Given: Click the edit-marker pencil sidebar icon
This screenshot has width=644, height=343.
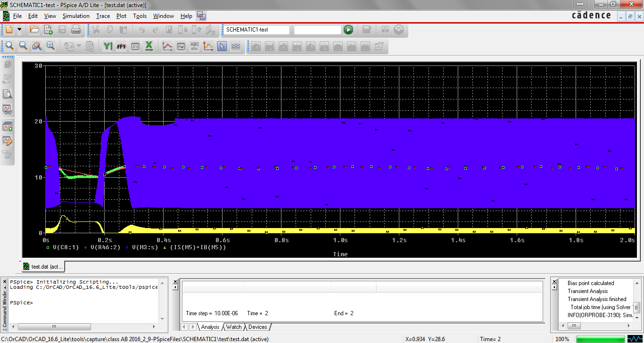Looking at the screenshot, I should (8, 140).
